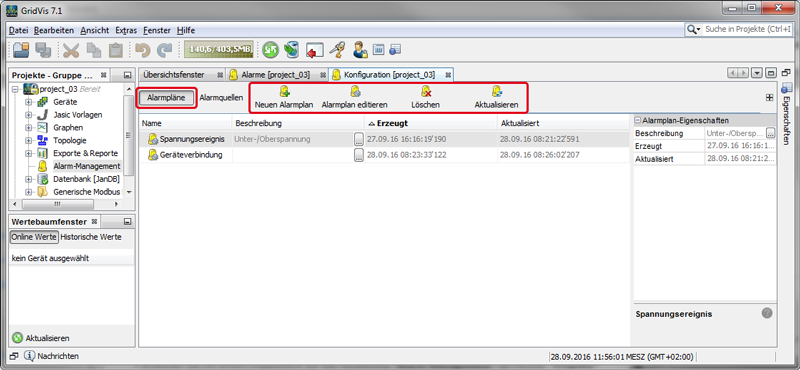Expand the Datenbank [JanDB] node

pos(29,179)
